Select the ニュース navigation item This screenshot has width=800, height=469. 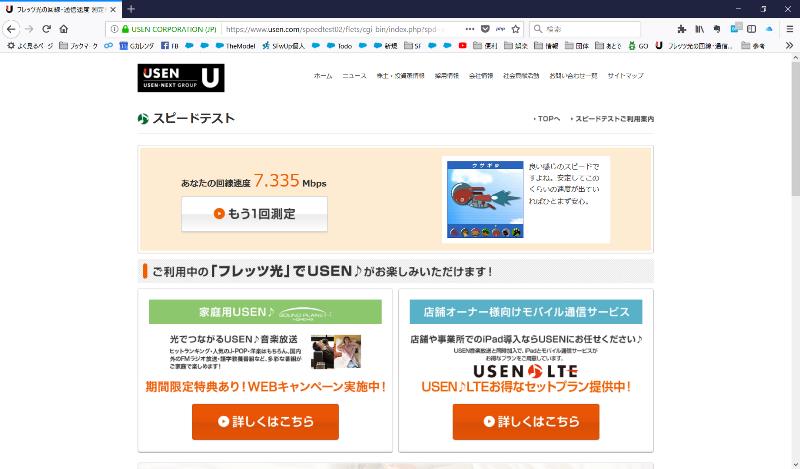tap(354, 76)
